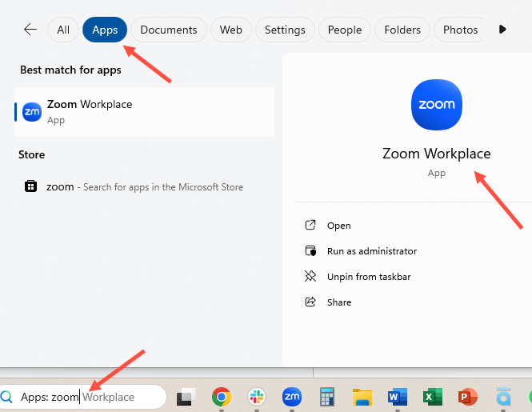Show more filters with the right arrow
This screenshot has height=412, width=532.
[x=502, y=30]
